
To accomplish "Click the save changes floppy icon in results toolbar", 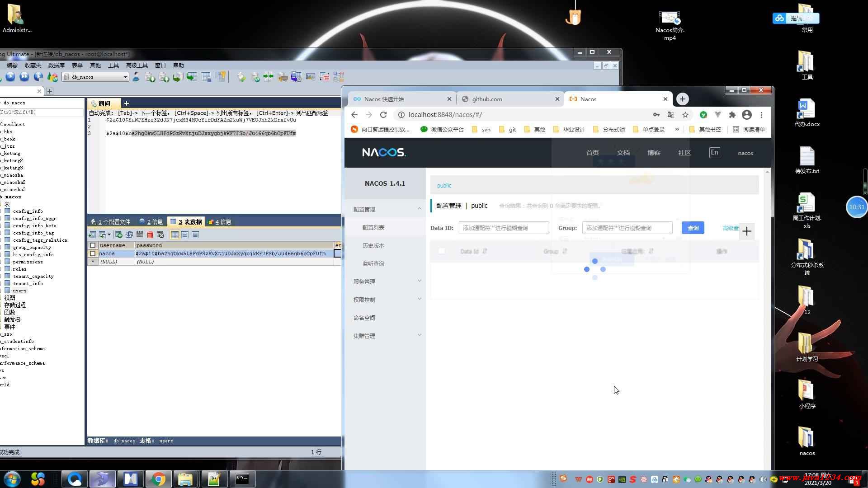I will 140,235.
